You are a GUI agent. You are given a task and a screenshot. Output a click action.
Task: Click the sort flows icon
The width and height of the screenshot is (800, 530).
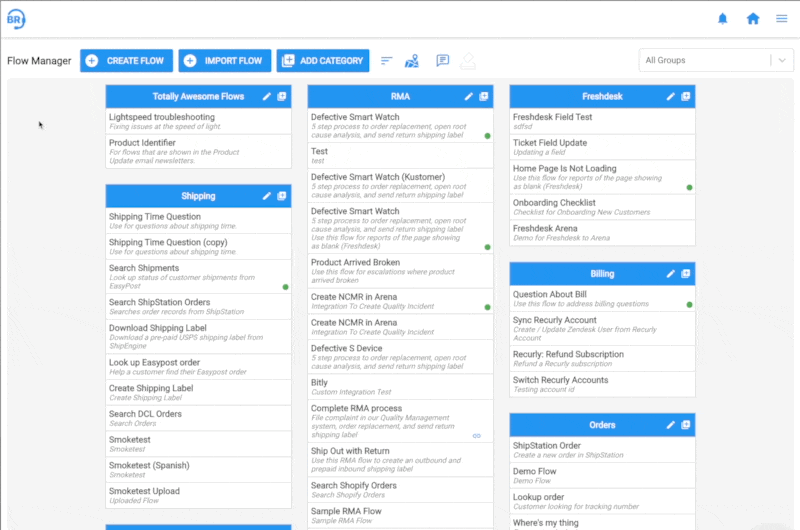pos(386,61)
